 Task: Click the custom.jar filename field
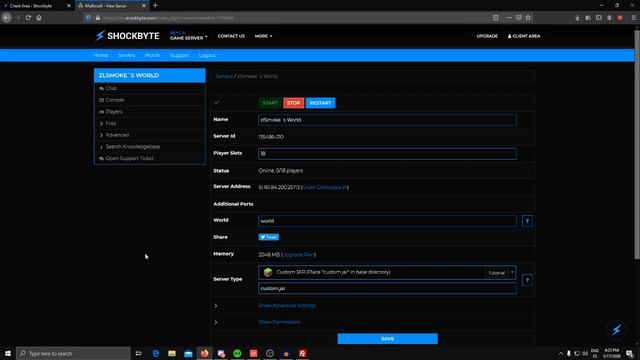click(x=387, y=288)
